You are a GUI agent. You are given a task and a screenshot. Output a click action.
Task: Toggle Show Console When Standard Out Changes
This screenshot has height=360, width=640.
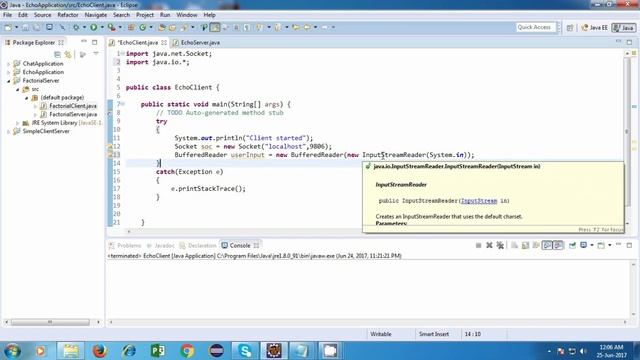tap(547, 245)
